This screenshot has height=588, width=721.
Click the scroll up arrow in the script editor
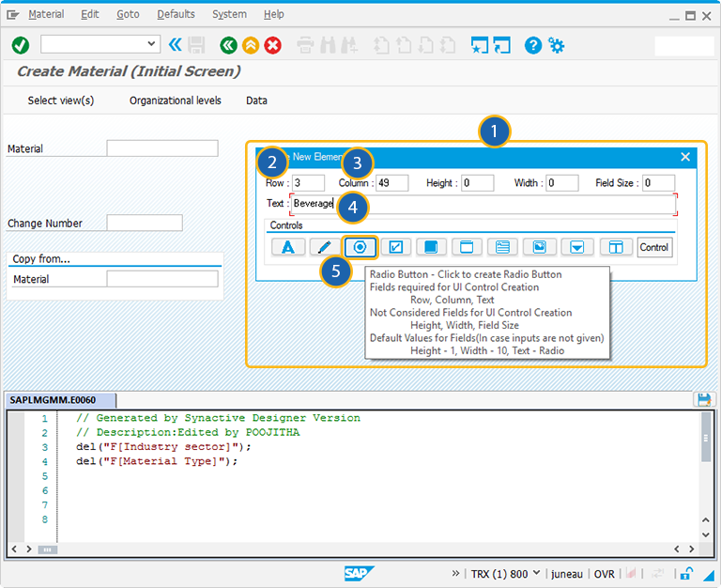tap(705, 520)
